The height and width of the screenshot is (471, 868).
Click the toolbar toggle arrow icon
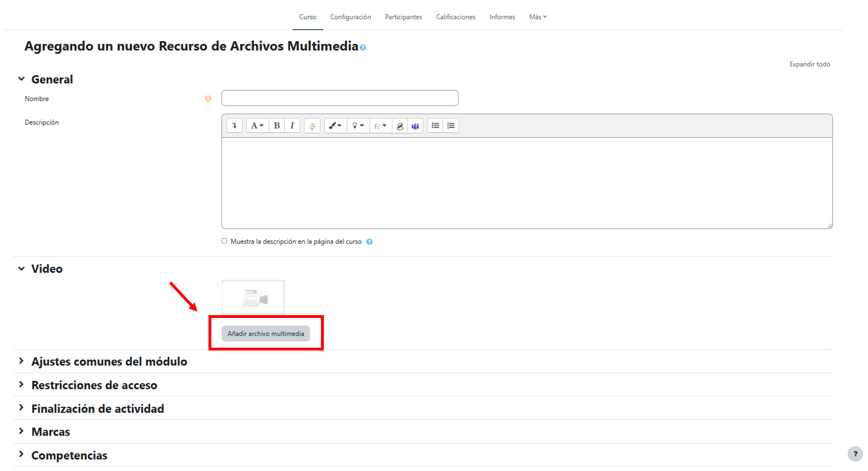(234, 126)
